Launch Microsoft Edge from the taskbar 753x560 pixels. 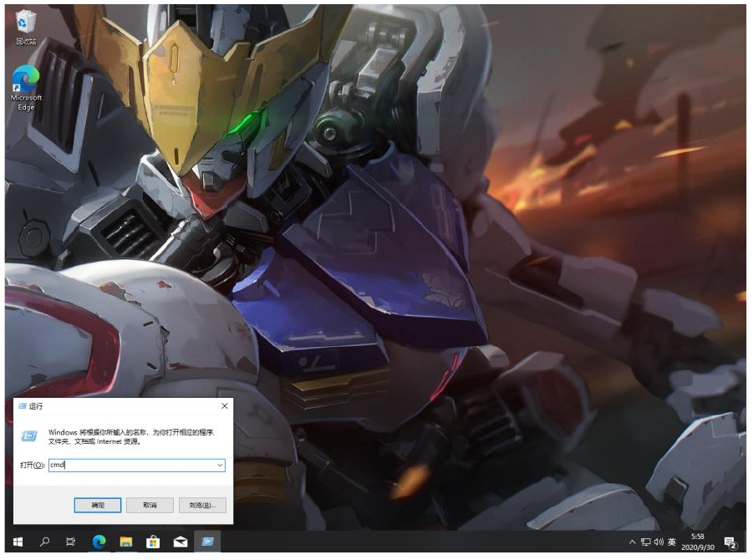pos(99,542)
